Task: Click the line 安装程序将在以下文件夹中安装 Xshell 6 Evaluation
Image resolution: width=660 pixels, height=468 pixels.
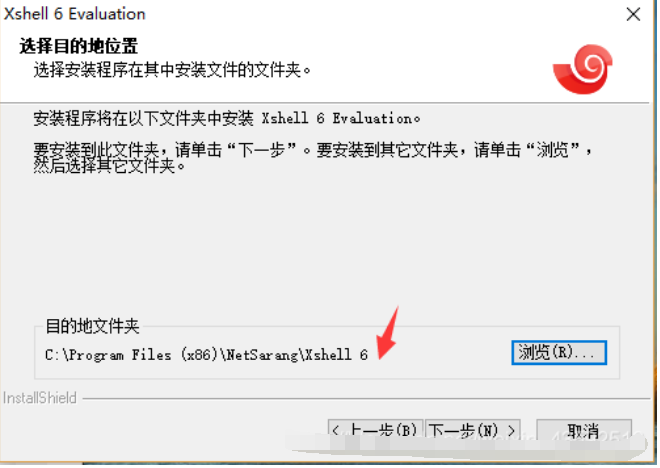Action: 227,119
